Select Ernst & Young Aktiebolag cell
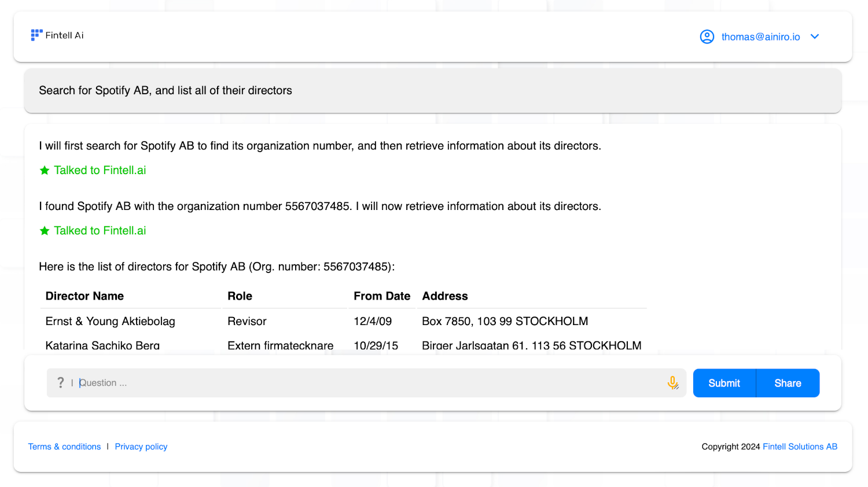 pyautogui.click(x=111, y=321)
